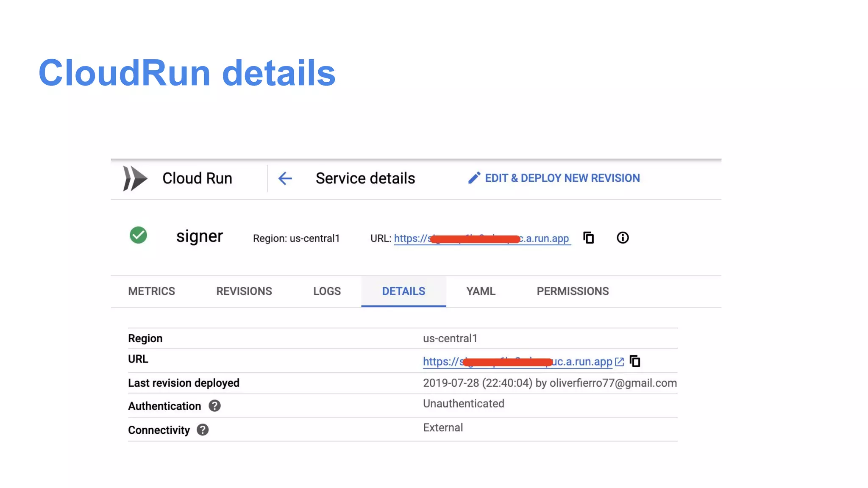Switch to the Metrics tab
Viewport: 868px width, 488px height.
(x=151, y=291)
